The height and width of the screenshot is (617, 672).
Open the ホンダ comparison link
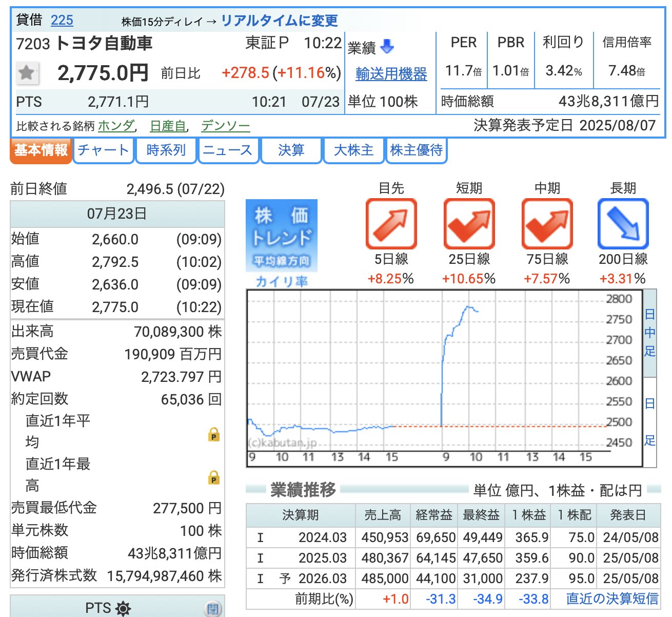click(x=116, y=125)
